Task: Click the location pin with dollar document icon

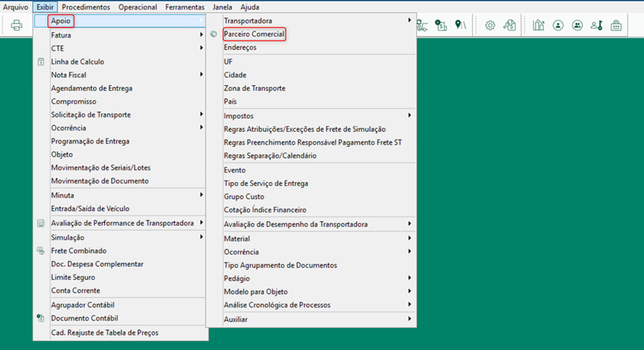Action: tap(441, 25)
